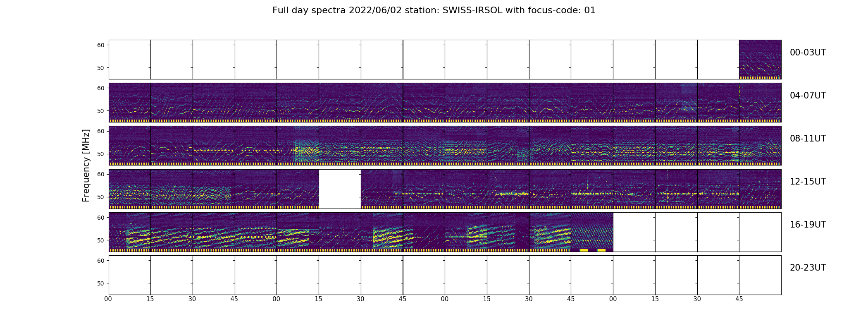Click the "Frequency [MHz]" y-axis label
This screenshot has height=331, width=868.
pos(86,165)
